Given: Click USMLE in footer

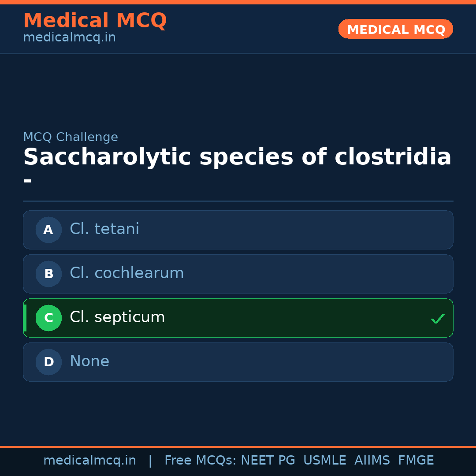Looking at the screenshot, I should [324, 461].
